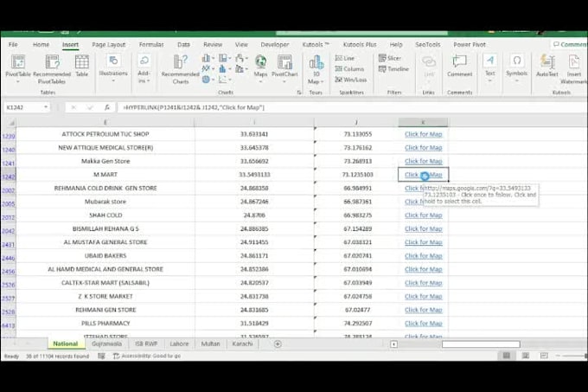Add a Timeline filter
588x392 pixels.
pos(393,69)
